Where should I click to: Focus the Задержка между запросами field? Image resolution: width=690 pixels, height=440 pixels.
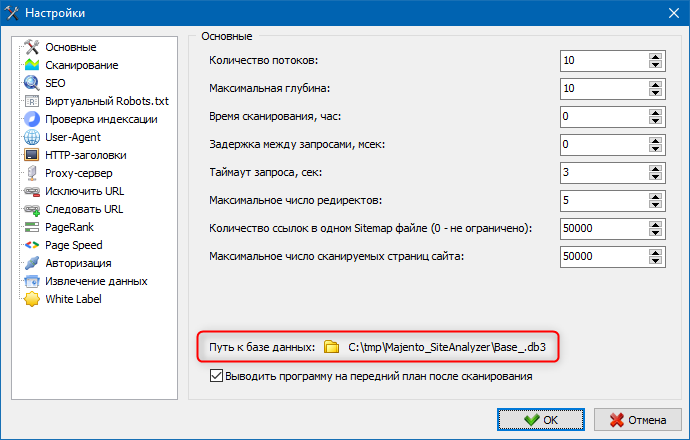pyautogui.click(x=604, y=145)
